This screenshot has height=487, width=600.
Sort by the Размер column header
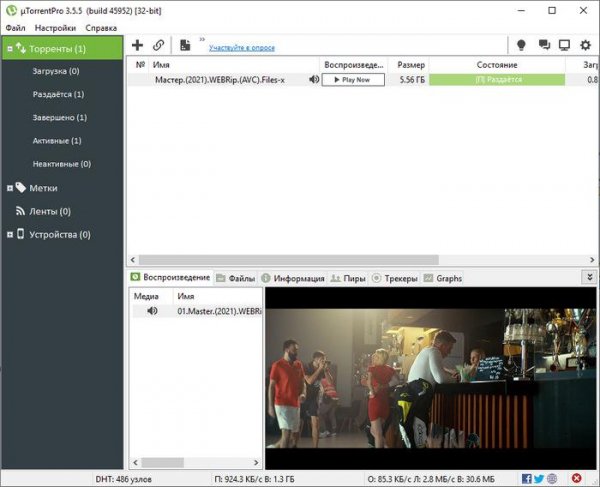pyautogui.click(x=409, y=65)
